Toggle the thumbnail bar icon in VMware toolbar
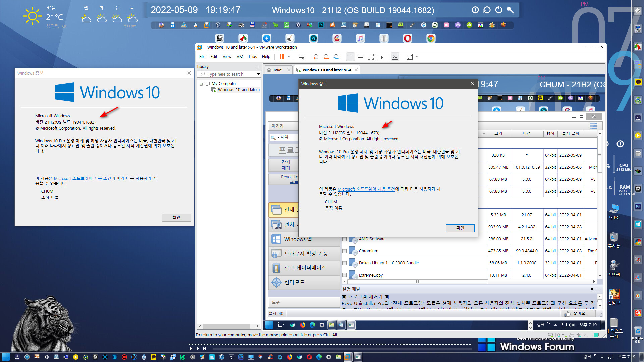The width and height of the screenshot is (644, 362). (361, 57)
